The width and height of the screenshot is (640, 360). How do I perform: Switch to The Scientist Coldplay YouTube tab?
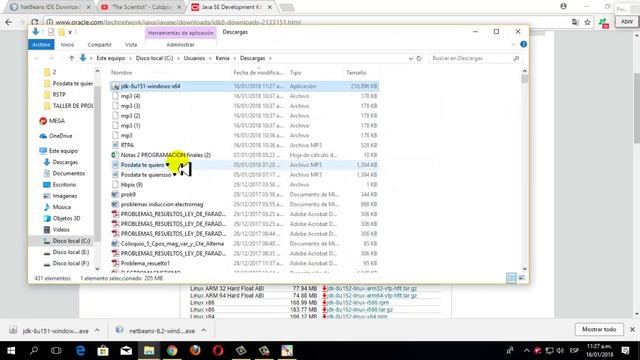tap(141, 7)
